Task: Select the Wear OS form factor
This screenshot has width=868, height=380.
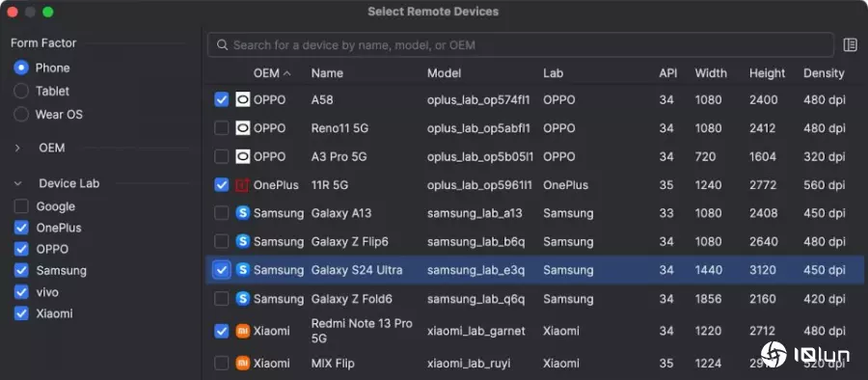Action: pyautogui.click(x=21, y=114)
